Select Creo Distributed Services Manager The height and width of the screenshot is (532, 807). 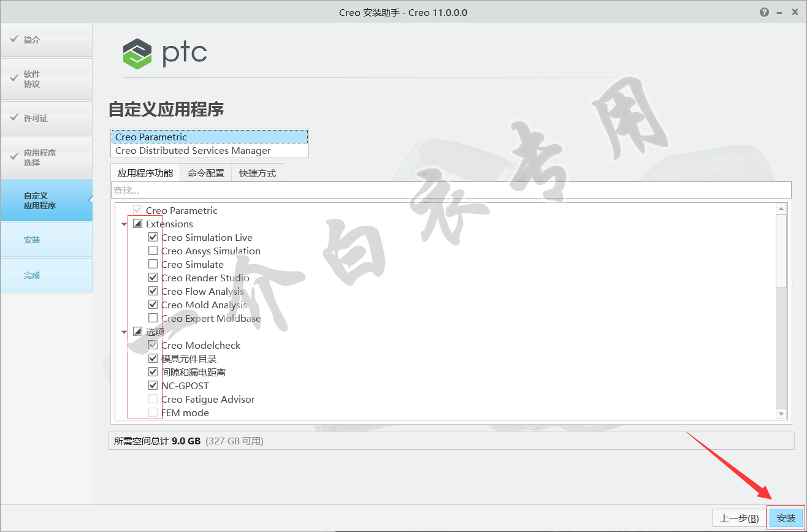point(210,150)
